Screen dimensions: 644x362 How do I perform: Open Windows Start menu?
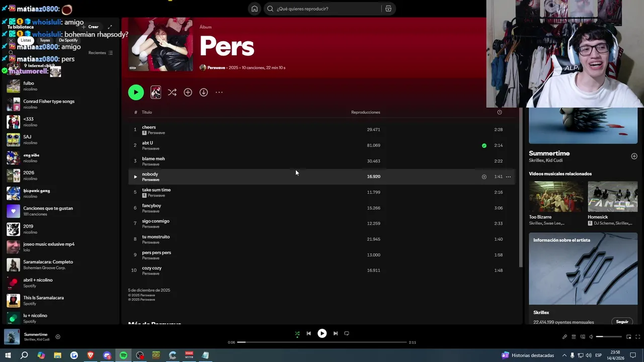tap(8, 355)
